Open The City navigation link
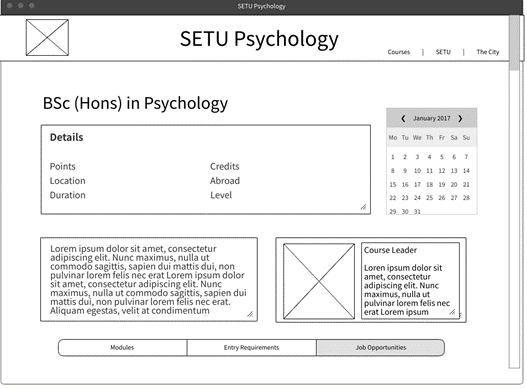This screenshot has width=527, height=389. click(x=488, y=52)
